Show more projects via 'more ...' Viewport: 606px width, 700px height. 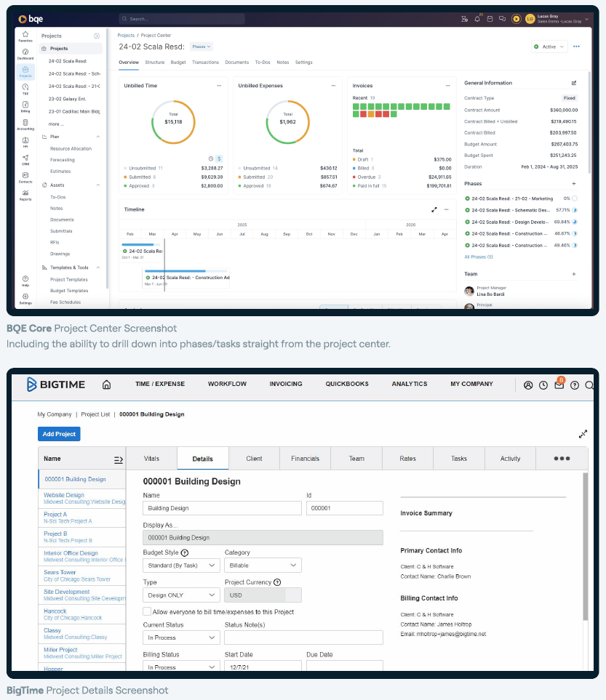click(x=56, y=124)
